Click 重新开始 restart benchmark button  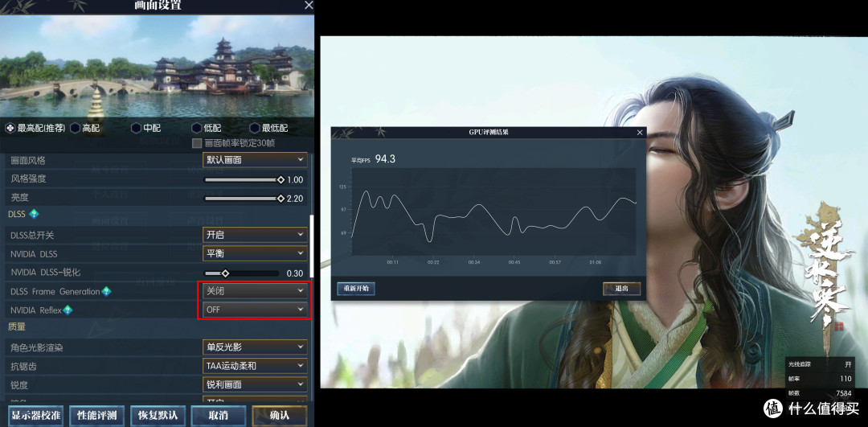tap(356, 289)
